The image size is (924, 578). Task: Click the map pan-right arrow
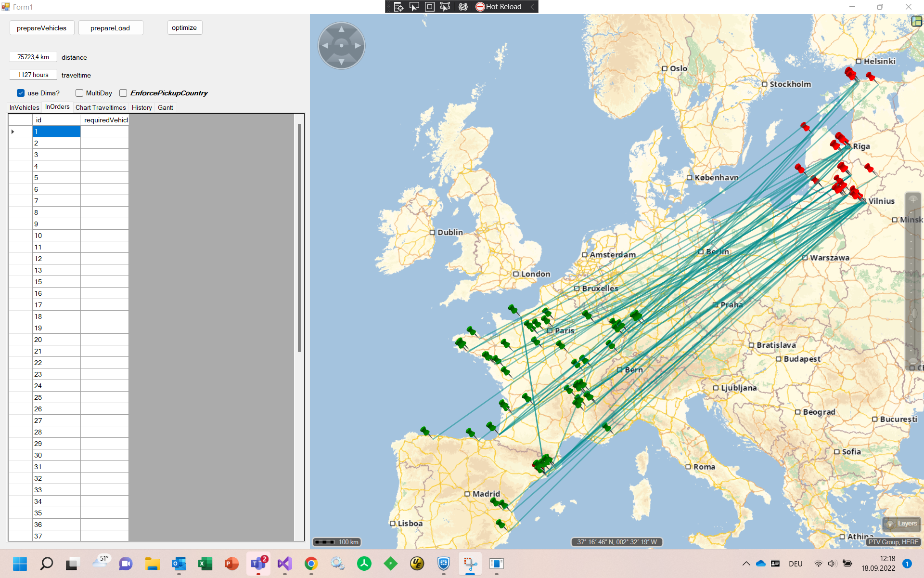click(358, 46)
